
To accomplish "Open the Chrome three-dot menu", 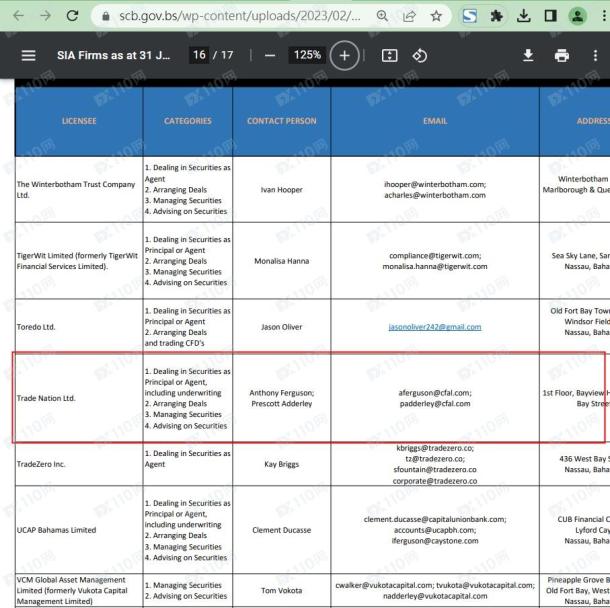I will point(604,16).
